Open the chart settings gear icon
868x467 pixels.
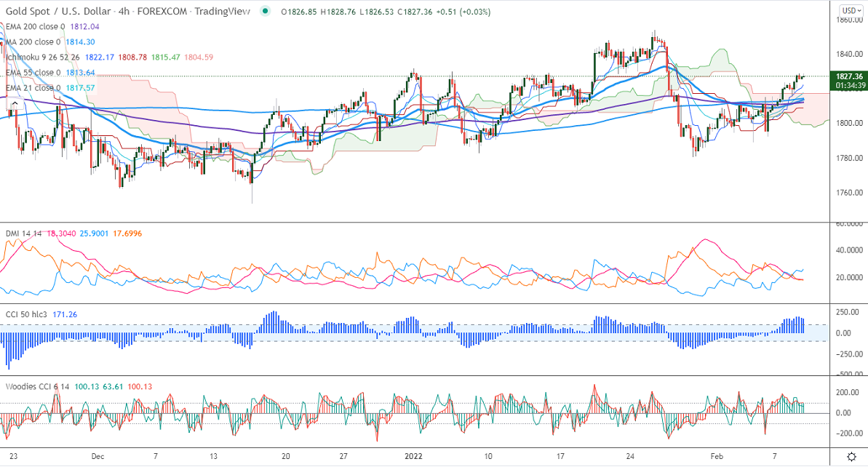point(852,457)
